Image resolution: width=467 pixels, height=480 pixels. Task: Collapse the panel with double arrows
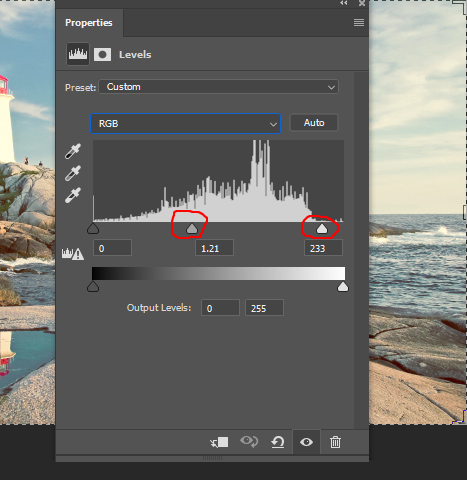[x=344, y=3]
